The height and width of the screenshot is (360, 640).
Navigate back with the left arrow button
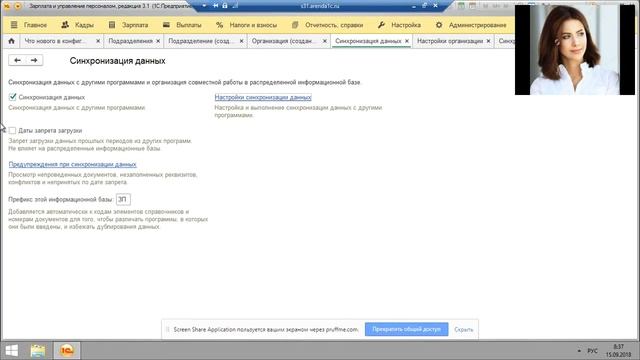point(17,60)
